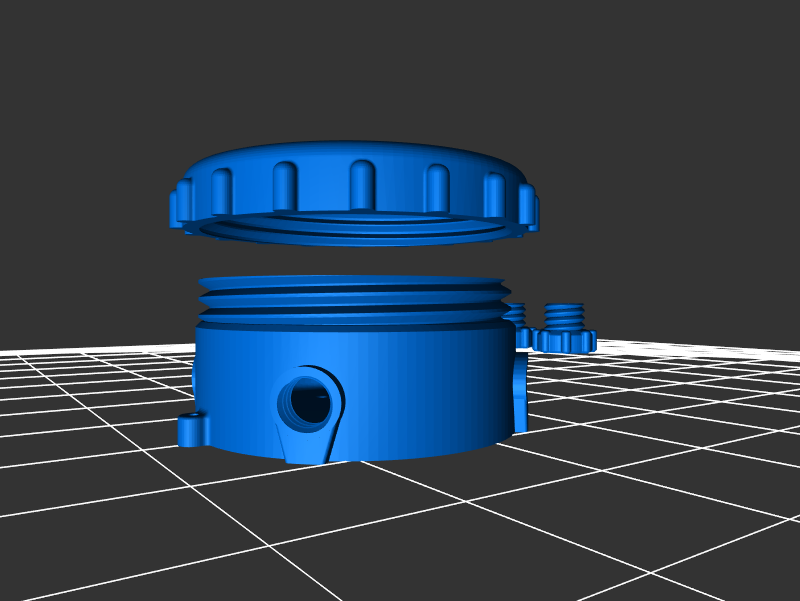Click the knurled screw-on lid floating above the base
800x601 pixels.
(x=354, y=193)
